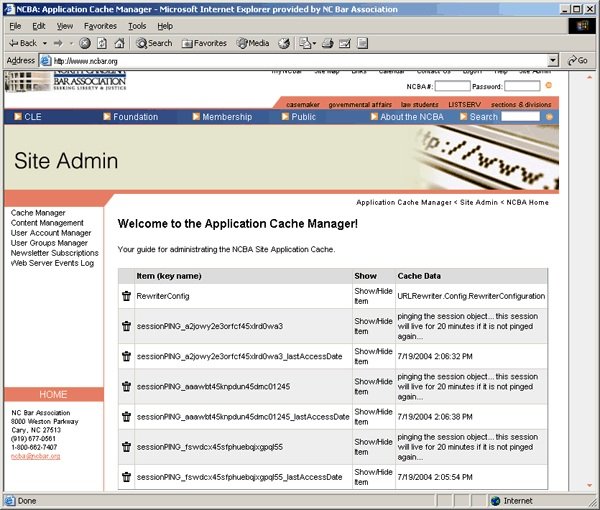Viewport: 600px width, 510px height.
Task: Open User Groups Manager link
Action: [49, 243]
